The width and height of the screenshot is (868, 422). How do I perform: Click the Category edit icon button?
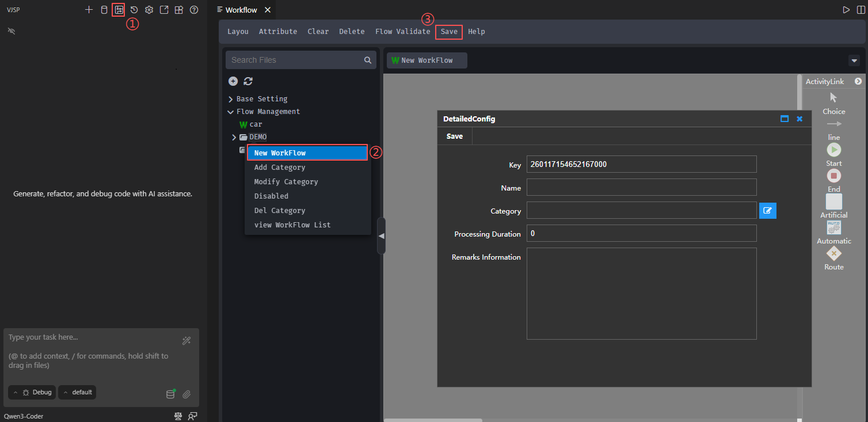click(767, 211)
